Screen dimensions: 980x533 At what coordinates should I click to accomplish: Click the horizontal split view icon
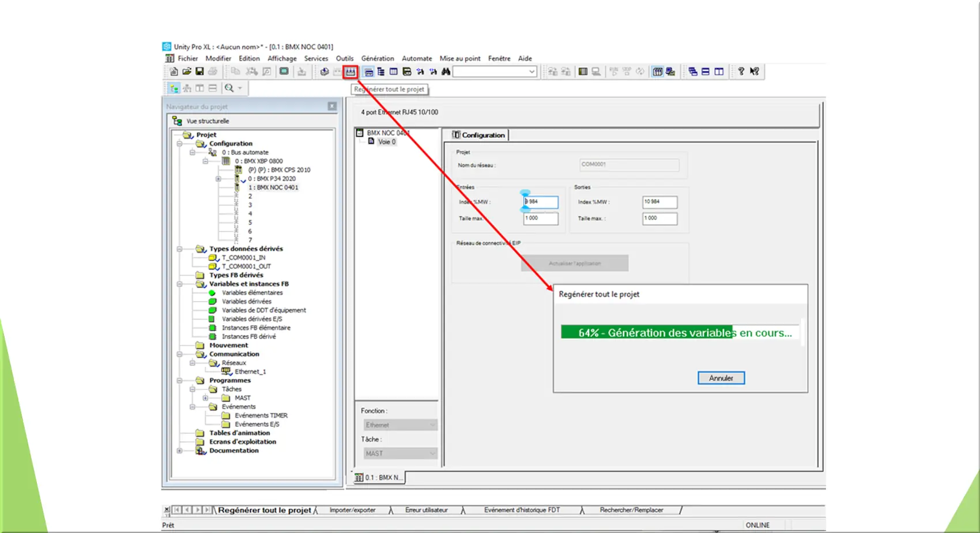(213, 88)
